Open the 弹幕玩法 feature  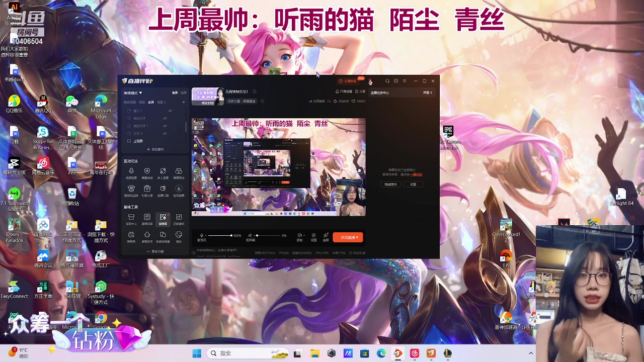[x=179, y=173]
